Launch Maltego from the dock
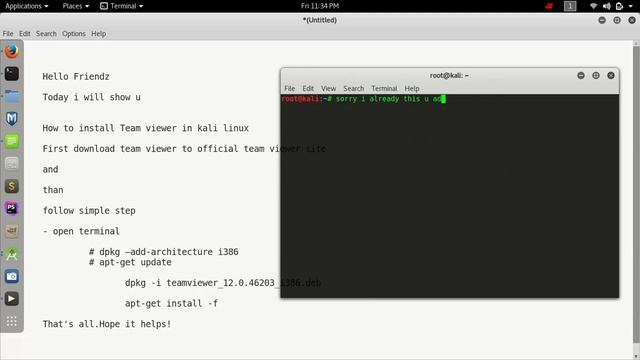Screen dimensions: 640x360 (x=11, y=119)
